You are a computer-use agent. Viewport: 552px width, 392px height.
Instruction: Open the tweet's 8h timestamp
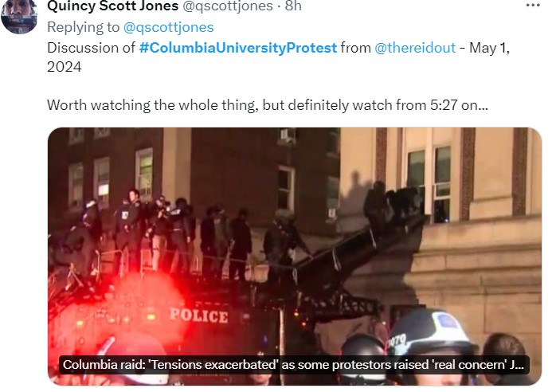[x=293, y=6]
